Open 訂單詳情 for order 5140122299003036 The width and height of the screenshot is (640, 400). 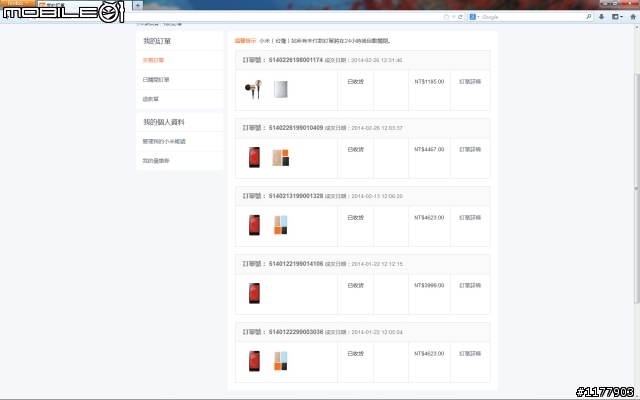[x=470, y=353]
